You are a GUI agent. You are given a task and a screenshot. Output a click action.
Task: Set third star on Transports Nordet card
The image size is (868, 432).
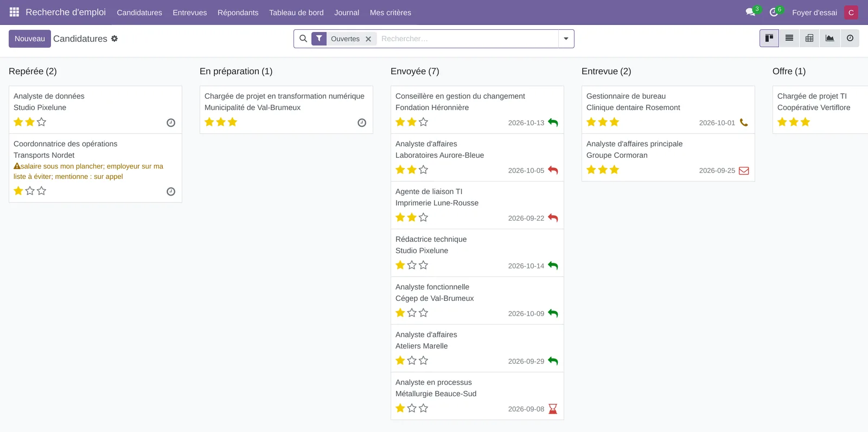coord(42,191)
